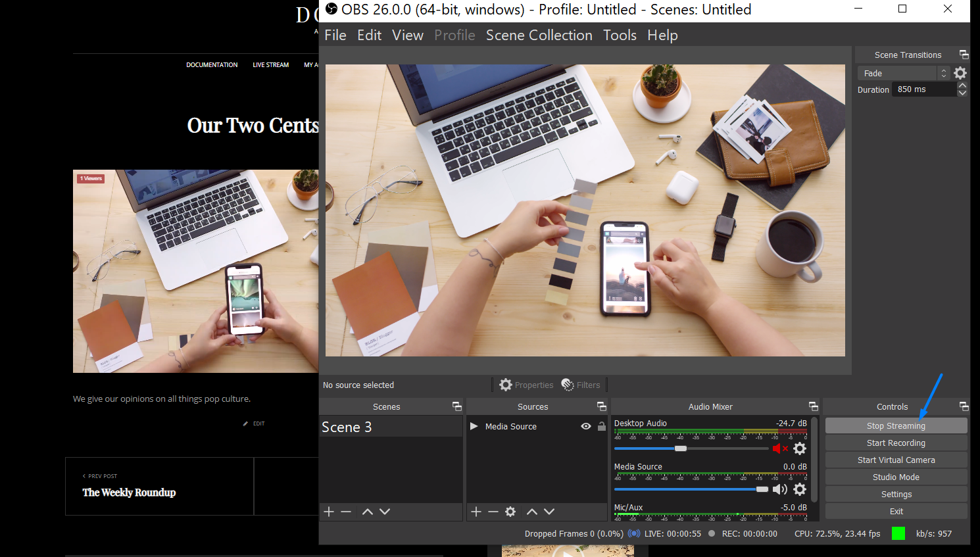Click the webpage live stream video thumbnail

point(196,272)
